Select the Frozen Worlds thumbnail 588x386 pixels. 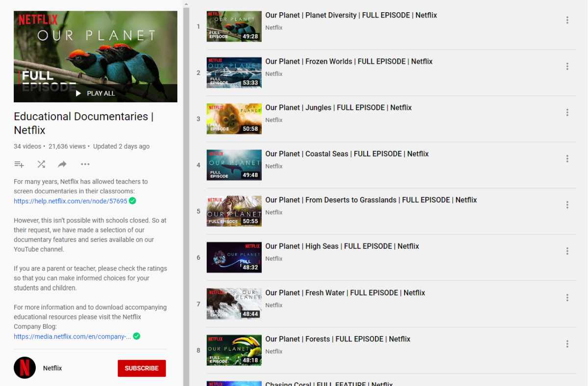click(x=234, y=72)
